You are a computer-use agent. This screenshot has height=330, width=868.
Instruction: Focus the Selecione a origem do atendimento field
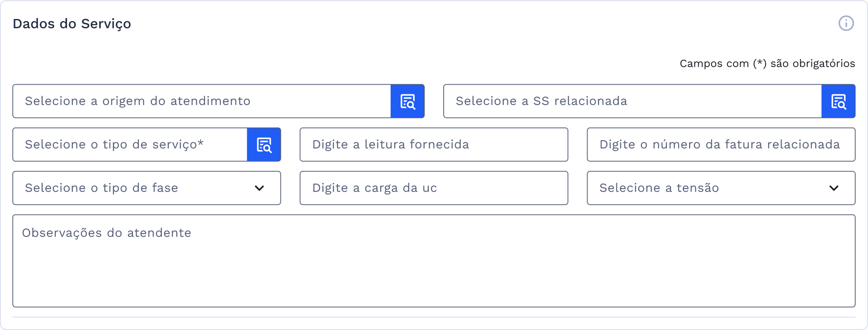[201, 101]
